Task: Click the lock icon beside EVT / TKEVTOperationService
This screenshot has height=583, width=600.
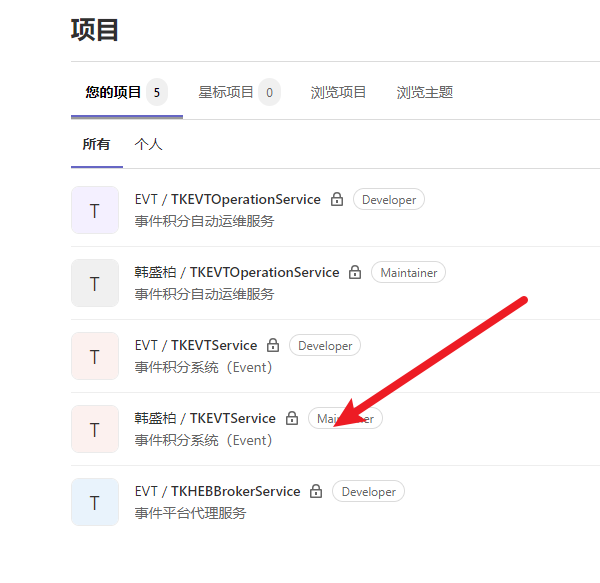Action: (337, 200)
